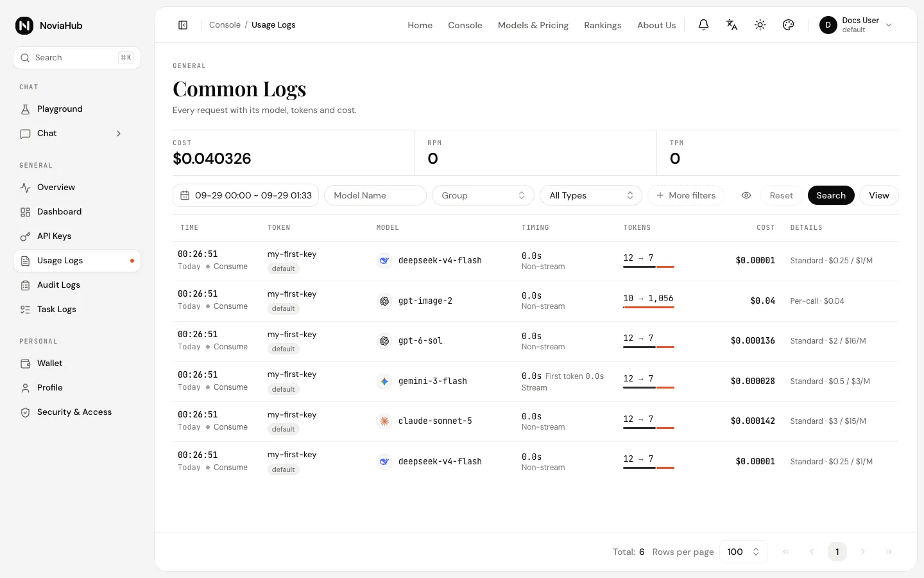Click the calendar icon in date filter
This screenshot has height=578, width=924.
coord(185,195)
